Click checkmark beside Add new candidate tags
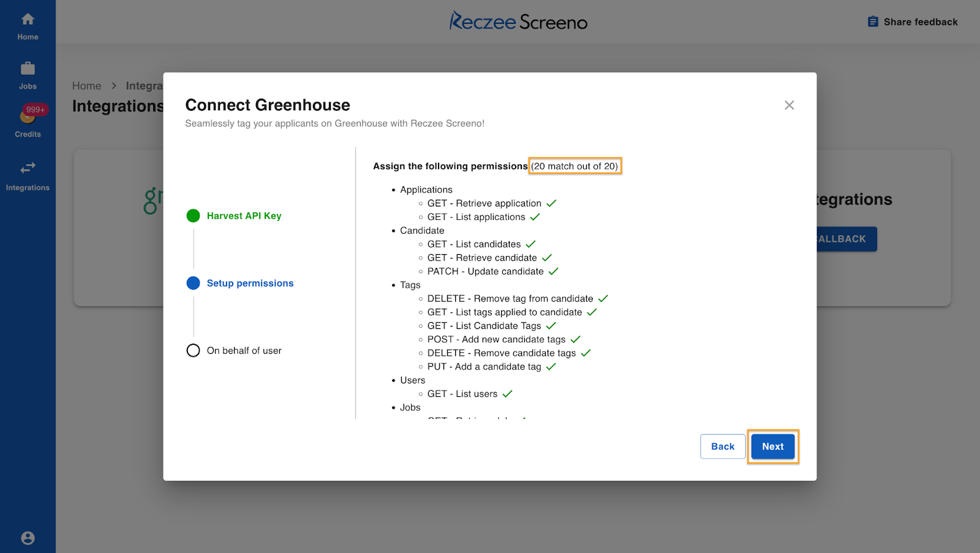This screenshot has height=553, width=980. [x=575, y=339]
